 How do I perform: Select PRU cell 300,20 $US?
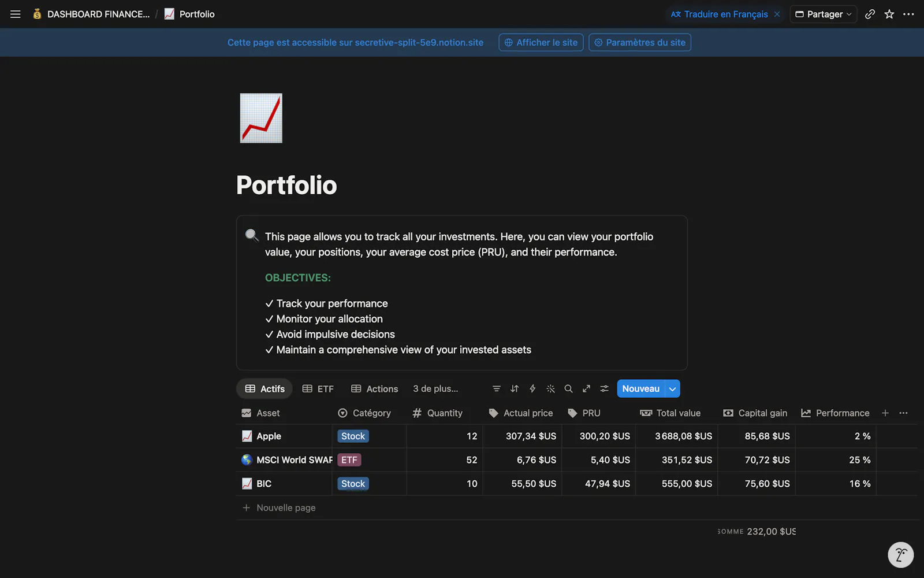(x=598, y=436)
